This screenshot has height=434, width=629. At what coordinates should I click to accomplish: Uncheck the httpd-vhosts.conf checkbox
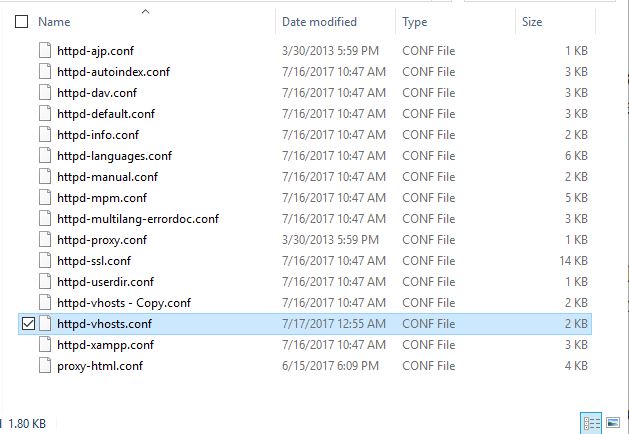tap(28, 324)
